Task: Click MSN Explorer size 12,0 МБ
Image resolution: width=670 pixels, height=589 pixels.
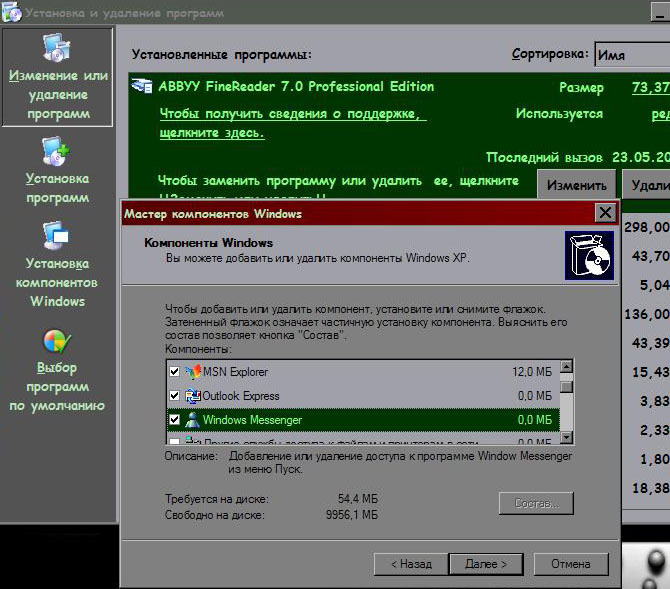Action: 532,372
